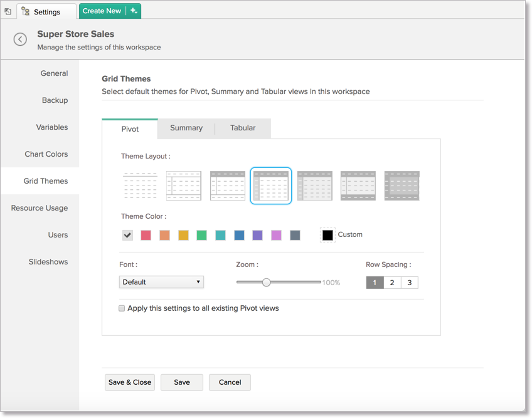The height and width of the screenshot is (418, 532).
Task: Open the black Custom color picker
Action: point(327,235)
